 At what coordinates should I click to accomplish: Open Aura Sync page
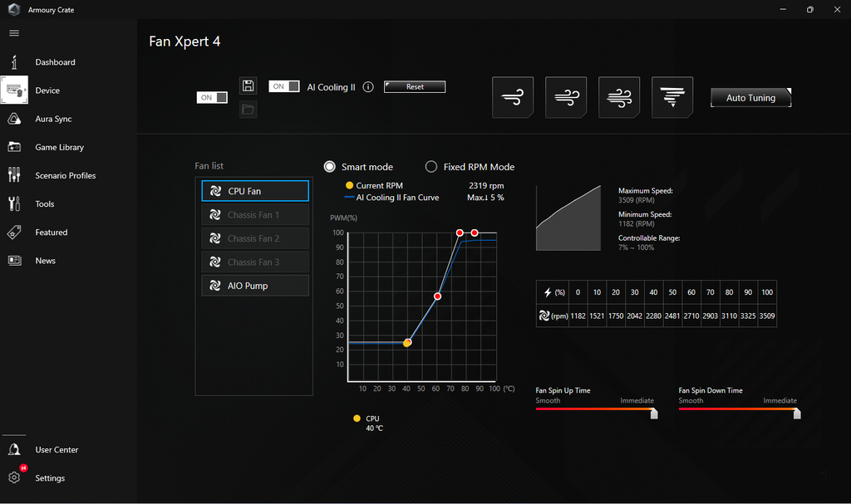tap(53, 119)
